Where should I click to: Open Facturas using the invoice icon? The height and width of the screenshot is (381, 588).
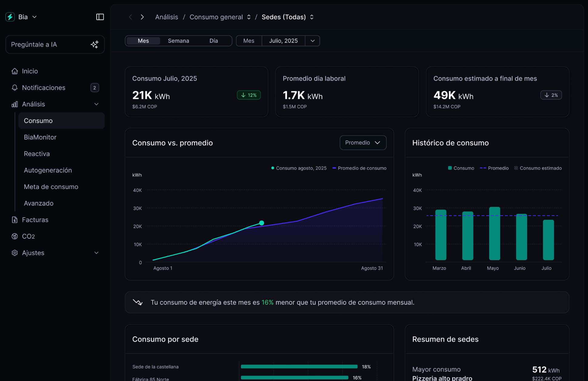15,220
